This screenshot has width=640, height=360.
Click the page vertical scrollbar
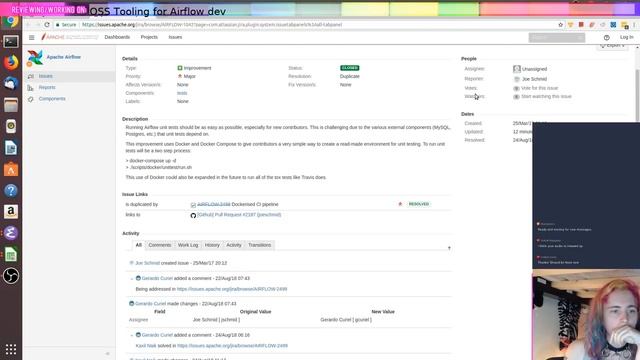click(x=637, y=96)
